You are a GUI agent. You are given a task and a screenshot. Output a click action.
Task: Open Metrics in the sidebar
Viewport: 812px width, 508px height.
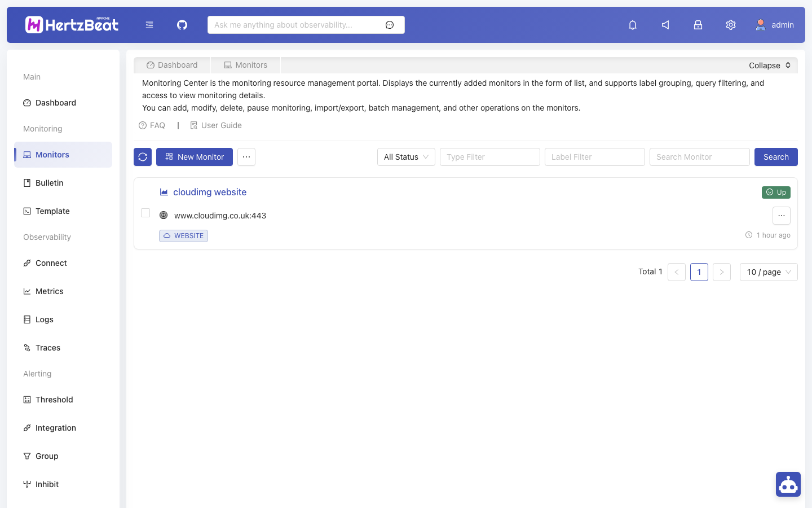click(63, 291)
